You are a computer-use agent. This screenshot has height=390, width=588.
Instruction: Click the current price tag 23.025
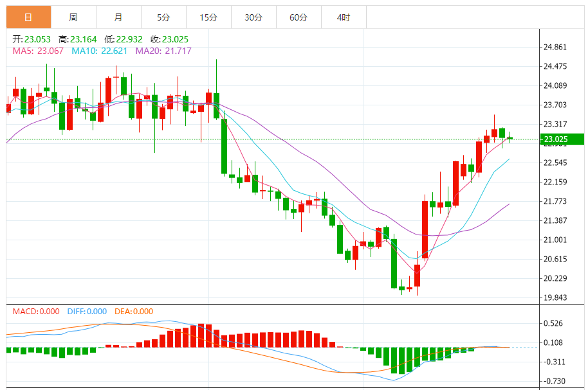[562, 139]
